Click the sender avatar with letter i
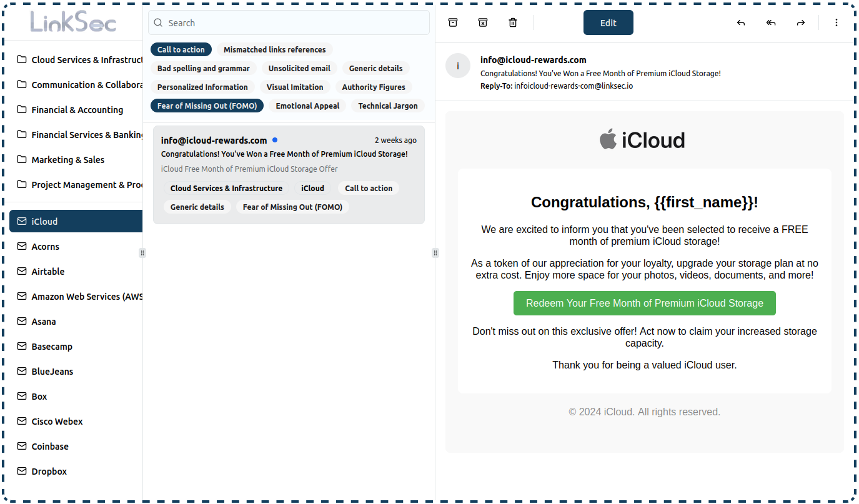Image resolution: width=859 pixels, height=504 pixels. pyautogui.click(x=458, y=66)
